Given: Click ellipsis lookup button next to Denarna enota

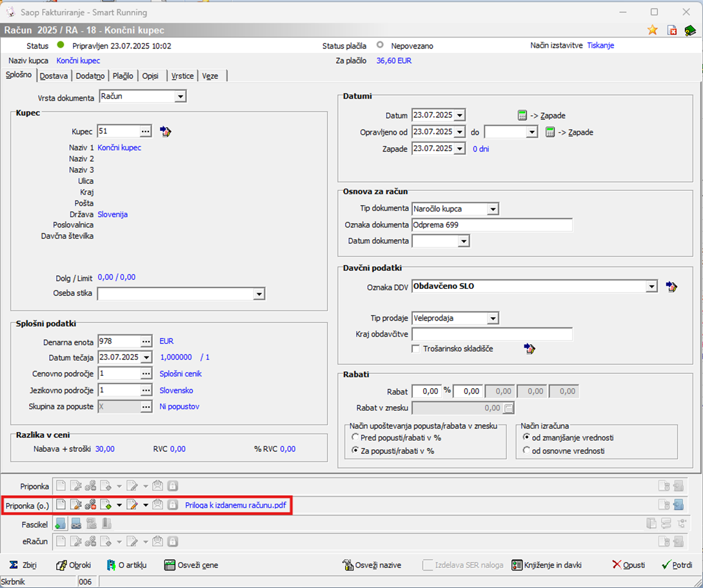Looking at the screenshot, I should 146,342.
